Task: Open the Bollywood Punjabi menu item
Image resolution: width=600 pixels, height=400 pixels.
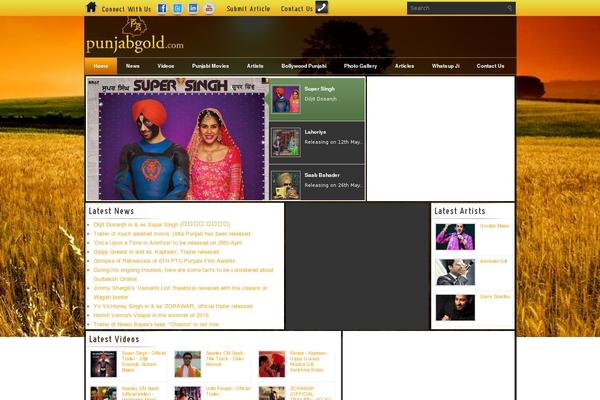Action: [304, 66]
